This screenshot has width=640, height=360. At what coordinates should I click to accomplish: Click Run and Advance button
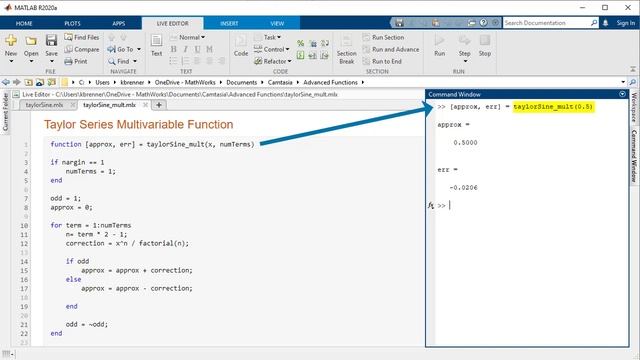tap(391, 49)
